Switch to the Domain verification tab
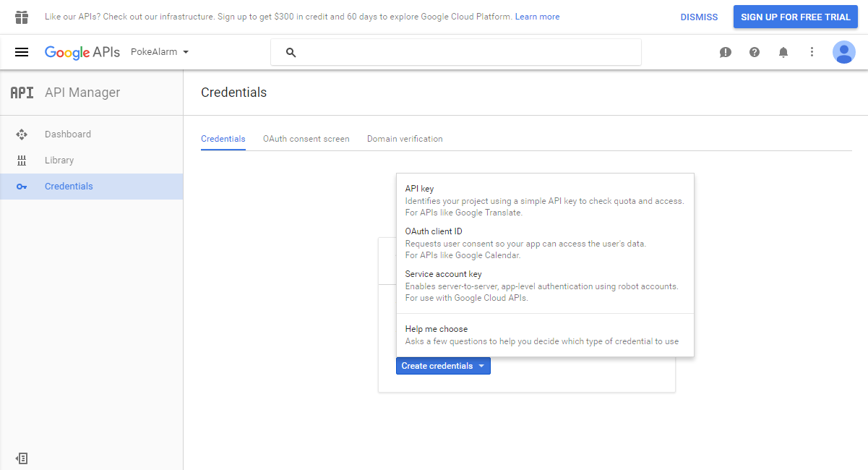Viewport: 868px width, 470px height. click(405, 139)
